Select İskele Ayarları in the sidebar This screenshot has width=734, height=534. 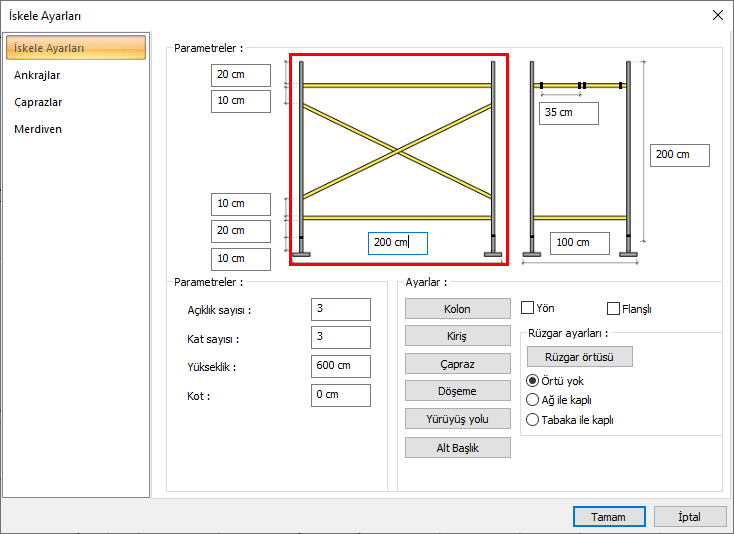pyautogui.click(x=76, y=48)
